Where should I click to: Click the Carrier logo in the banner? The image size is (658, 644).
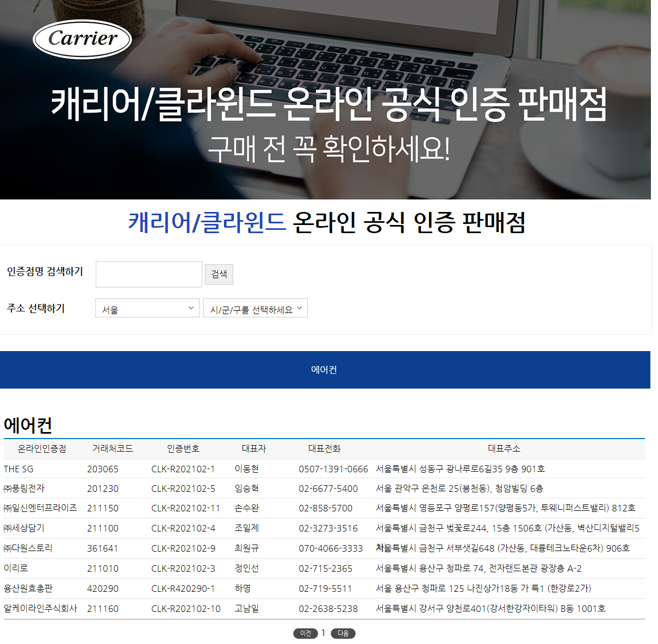82,39
